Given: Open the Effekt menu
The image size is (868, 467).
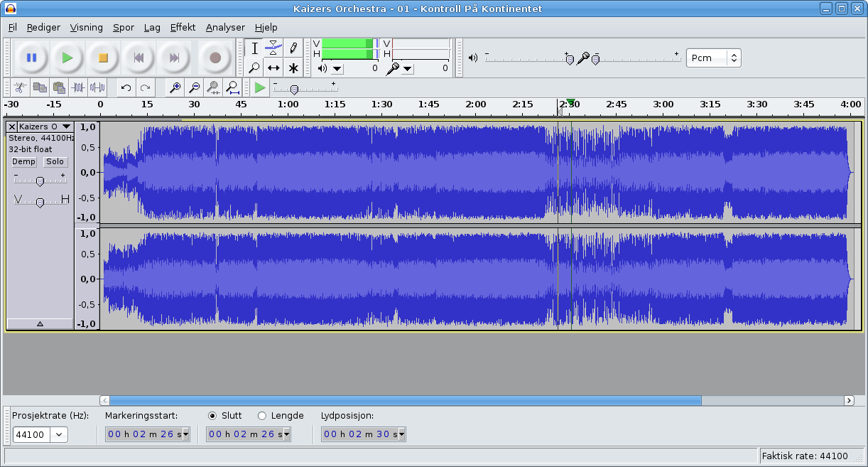Looking at the screenshot, I should tap(183, 28).
